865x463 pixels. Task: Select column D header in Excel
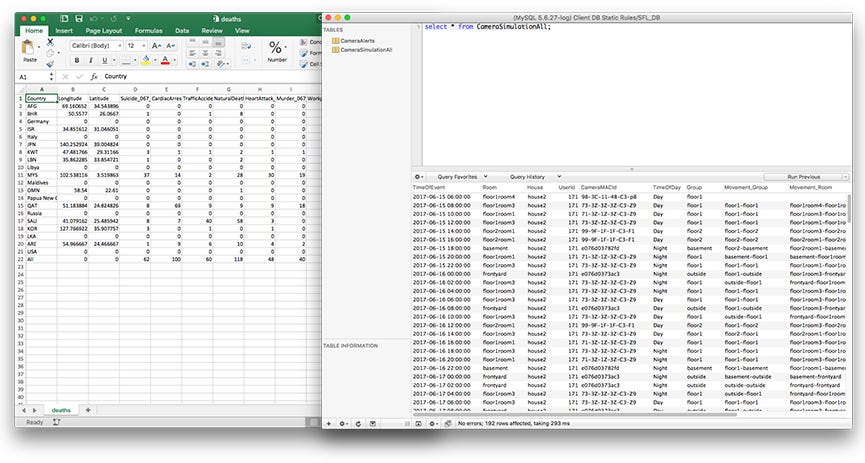point(135,89)
